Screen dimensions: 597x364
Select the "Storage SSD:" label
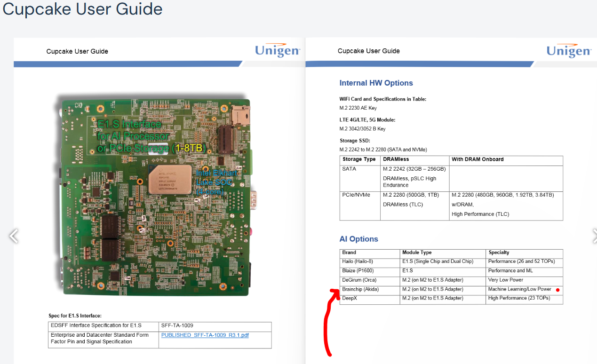click(x=355, y=141)
